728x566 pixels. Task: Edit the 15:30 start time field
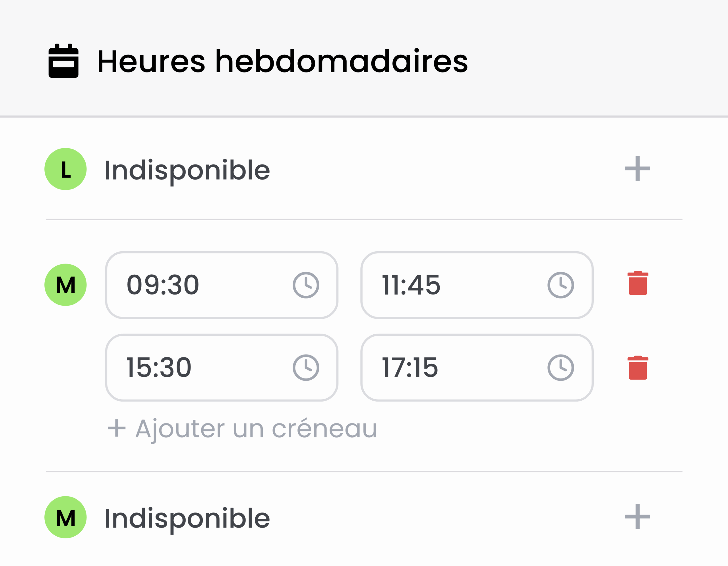[200, 368]
